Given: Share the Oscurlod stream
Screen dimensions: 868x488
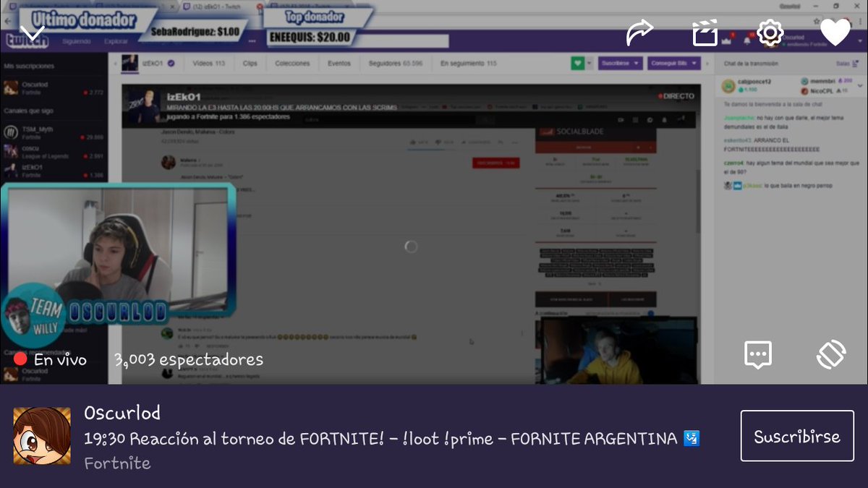Looking at the screenshot, I should [639, 33].
